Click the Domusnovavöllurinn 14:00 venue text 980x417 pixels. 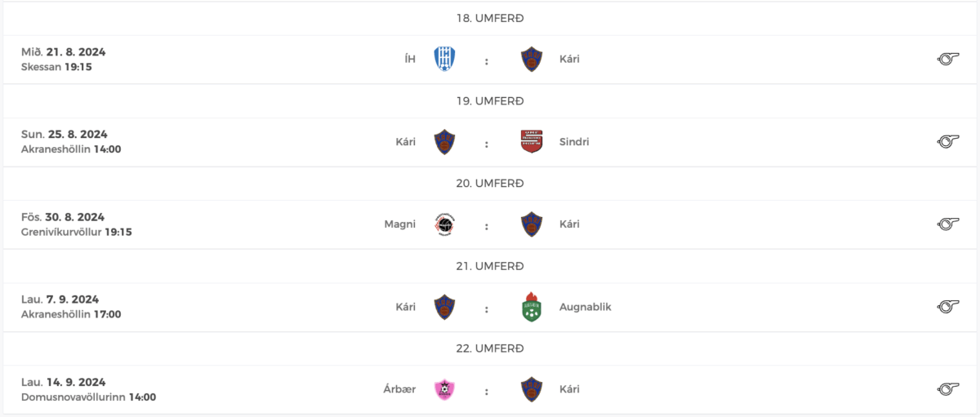(x=88, y=397)
